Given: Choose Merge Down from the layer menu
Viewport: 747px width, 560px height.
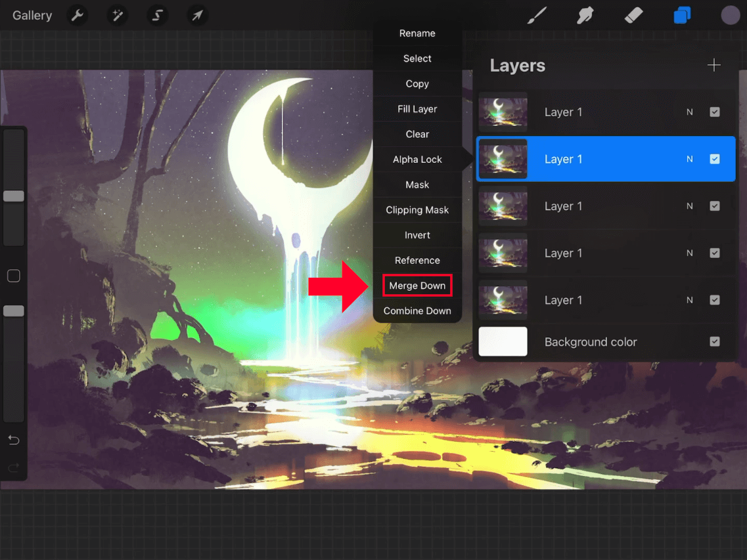Looking at the screenshot, I should [x=417, y=286].
